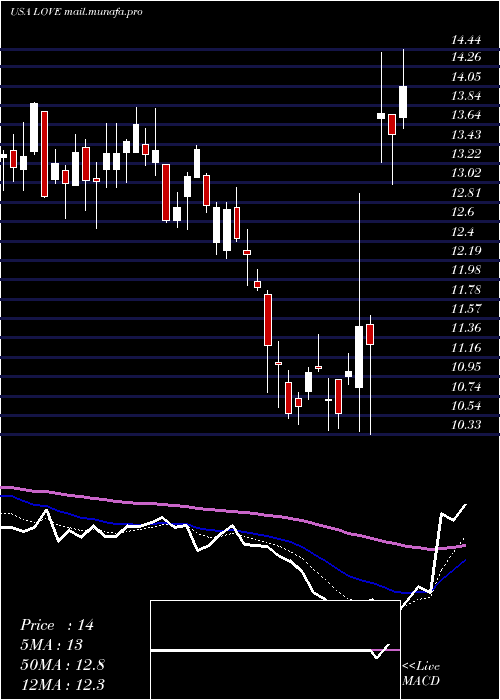Click the Price : 14 readout
Image resolution: width=500 pixels, height=700 pixels.
pyautogui.click(x=57, y=625)
